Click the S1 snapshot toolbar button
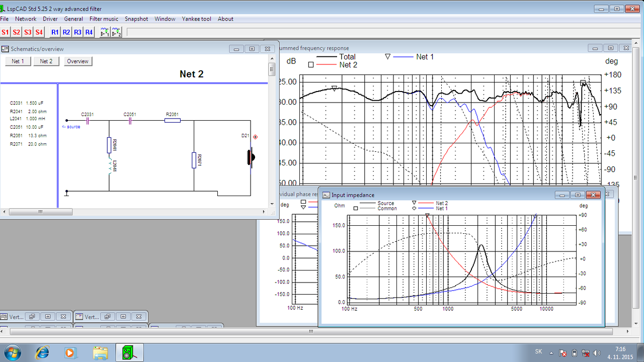Screen dimensions: 644x362 pyautogui.click(x=6, y=32)
